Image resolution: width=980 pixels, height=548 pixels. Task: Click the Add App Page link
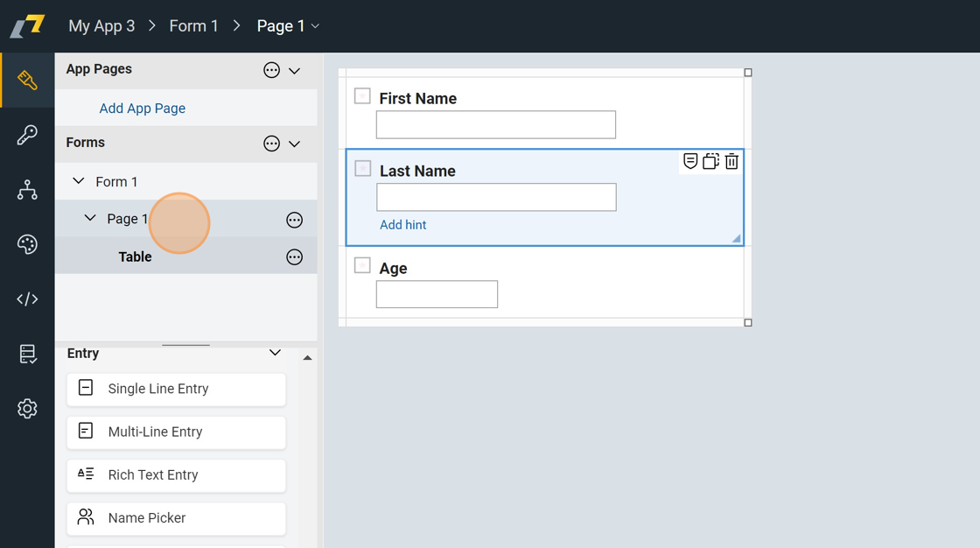(143, 109)
